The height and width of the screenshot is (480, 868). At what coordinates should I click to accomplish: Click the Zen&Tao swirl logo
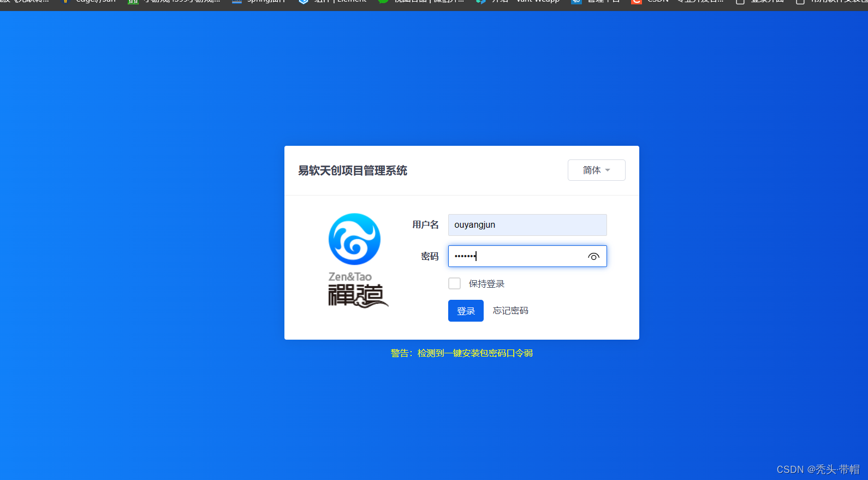point(355,239)
